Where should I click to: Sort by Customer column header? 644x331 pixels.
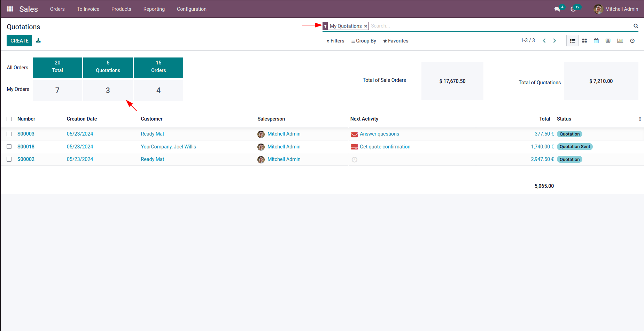(x=152, y=119)
